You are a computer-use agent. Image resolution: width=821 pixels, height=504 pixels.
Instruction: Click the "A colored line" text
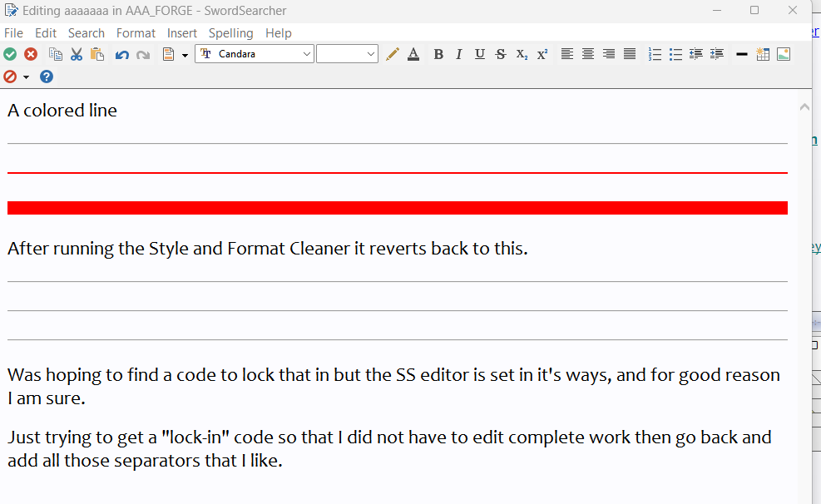[62, 111]
